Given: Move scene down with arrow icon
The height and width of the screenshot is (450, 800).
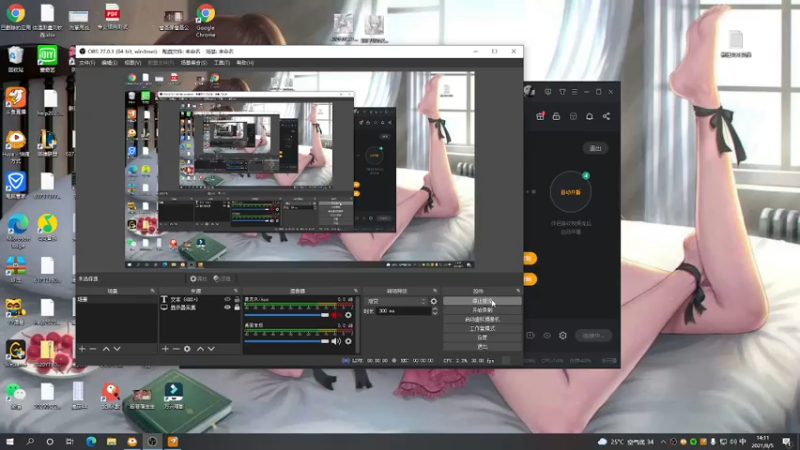Looking at the screenshot, I should point(117,349).
